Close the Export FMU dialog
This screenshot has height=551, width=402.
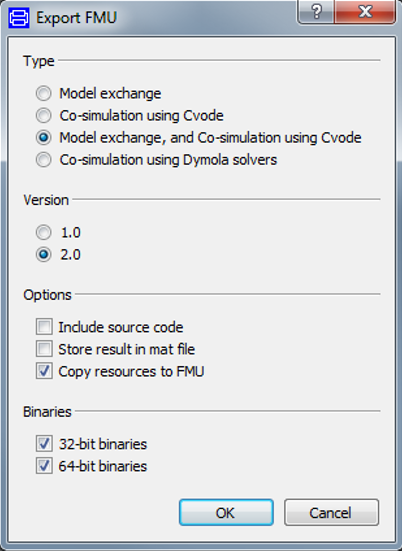point(365,12)
